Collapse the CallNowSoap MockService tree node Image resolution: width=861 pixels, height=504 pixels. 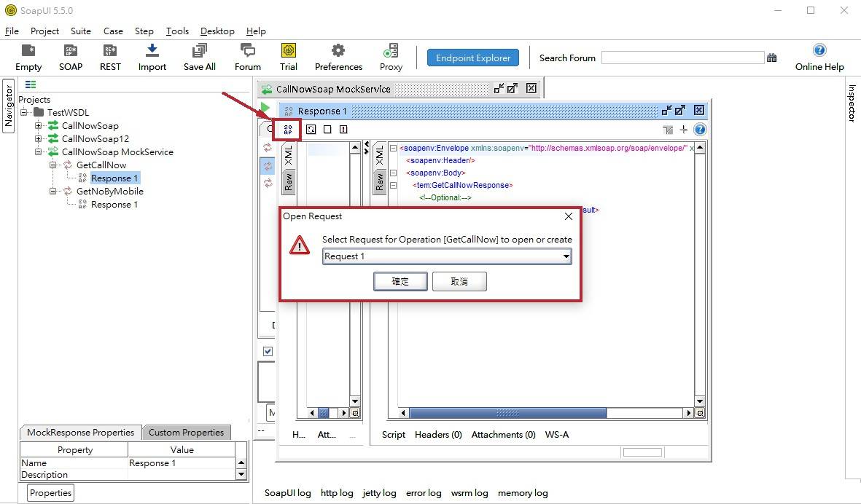[39, 152]
